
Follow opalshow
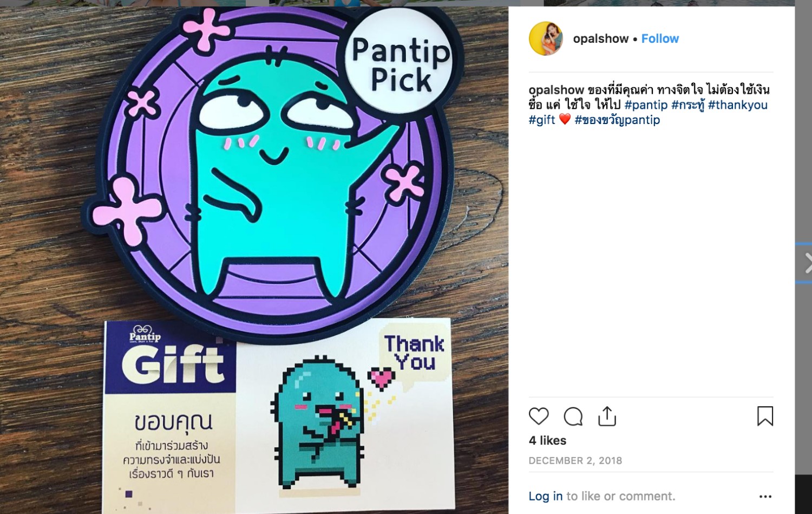660,38
